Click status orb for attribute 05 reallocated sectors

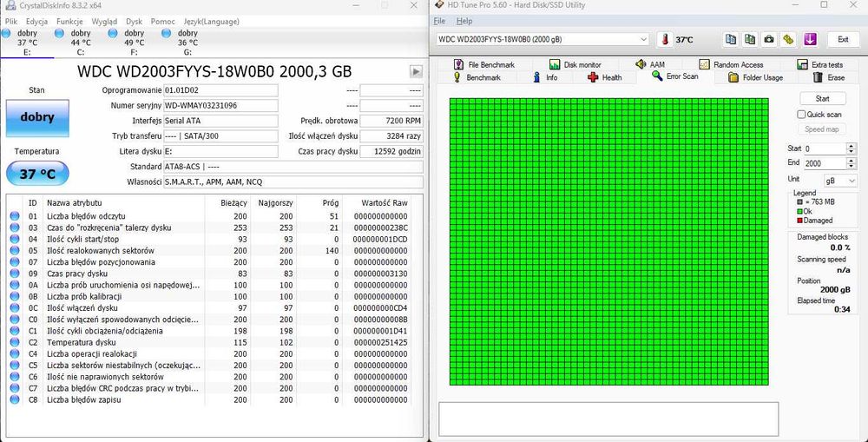point(15,251)
